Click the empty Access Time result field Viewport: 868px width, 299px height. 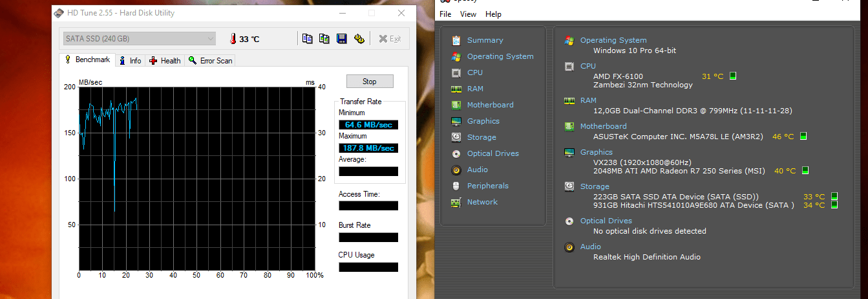pos(368,206)
